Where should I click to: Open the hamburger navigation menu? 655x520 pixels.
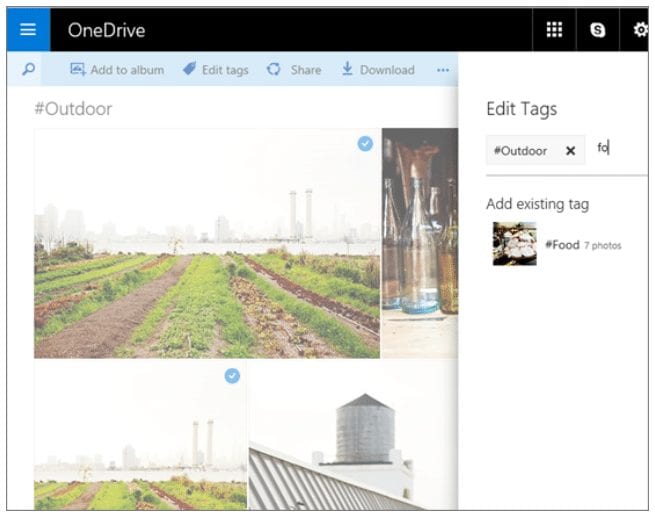[x=28, y=30]
